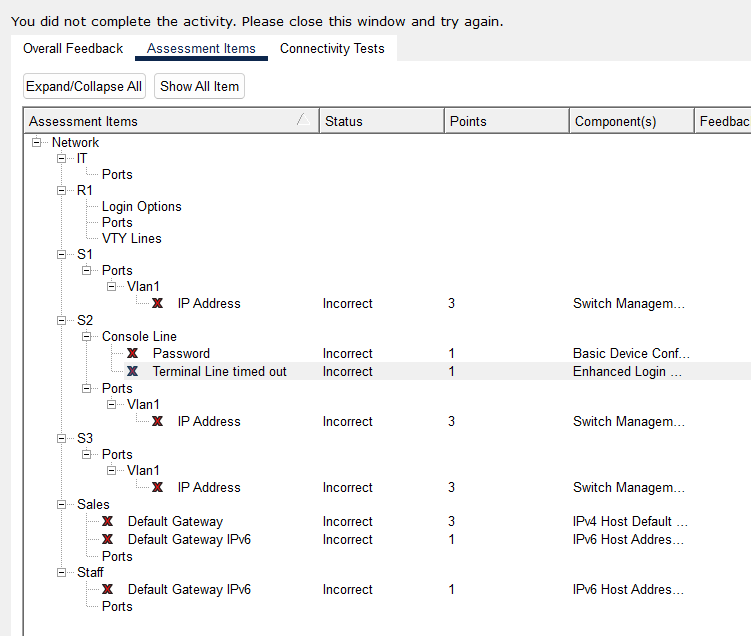
Task: Switch to the Overall Feedback tab
Action: coord(73,49)
